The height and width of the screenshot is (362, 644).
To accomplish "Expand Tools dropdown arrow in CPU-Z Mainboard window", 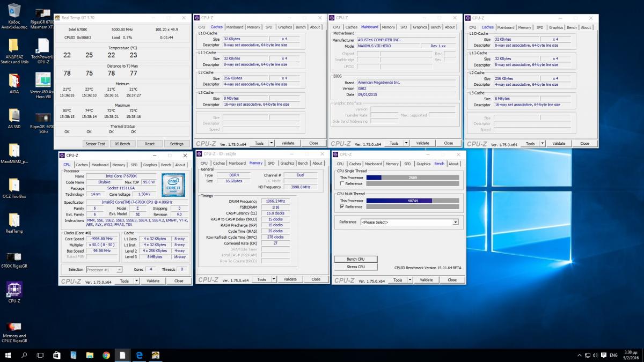I will 406,143.
